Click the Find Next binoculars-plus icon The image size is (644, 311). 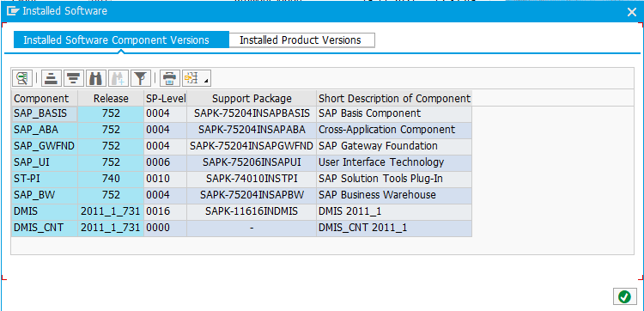pyautogui.click(x=118, y=77)
